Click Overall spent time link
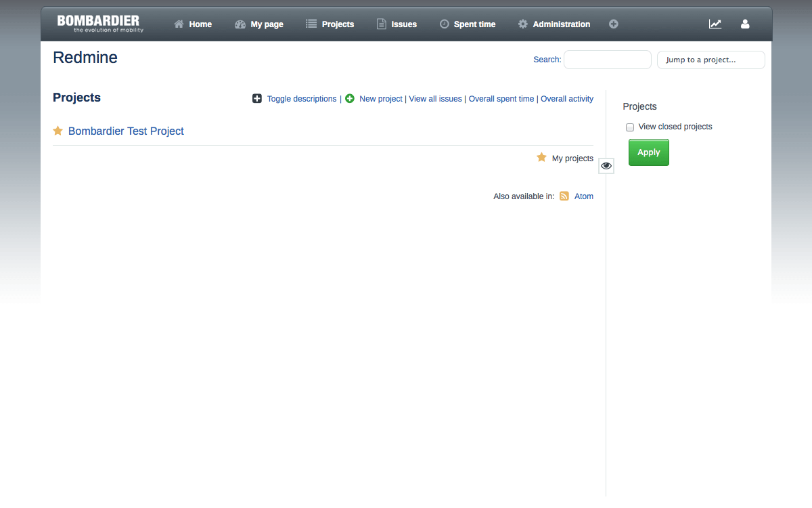 pos(501,99)
